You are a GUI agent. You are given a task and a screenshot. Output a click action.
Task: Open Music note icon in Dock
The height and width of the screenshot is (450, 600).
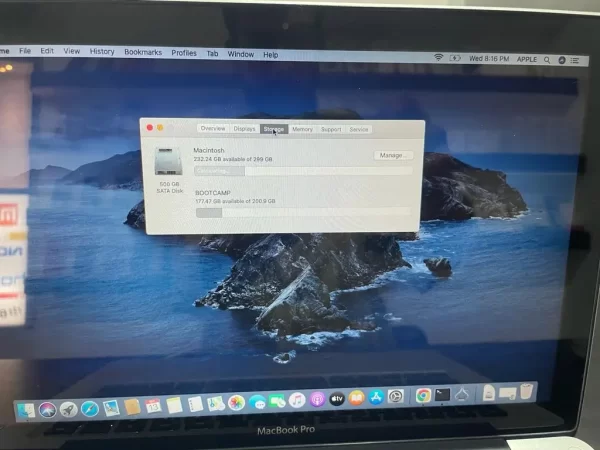(x=297, y=400)
